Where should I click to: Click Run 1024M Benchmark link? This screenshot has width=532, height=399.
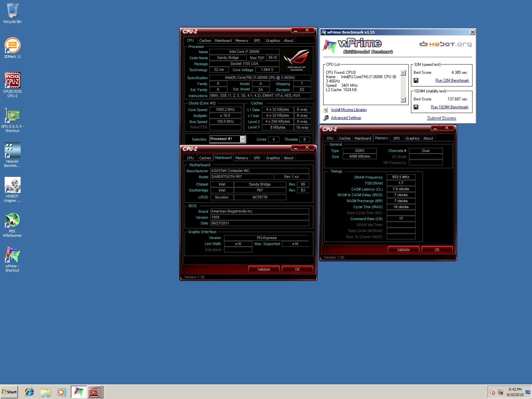coord(450,107)
